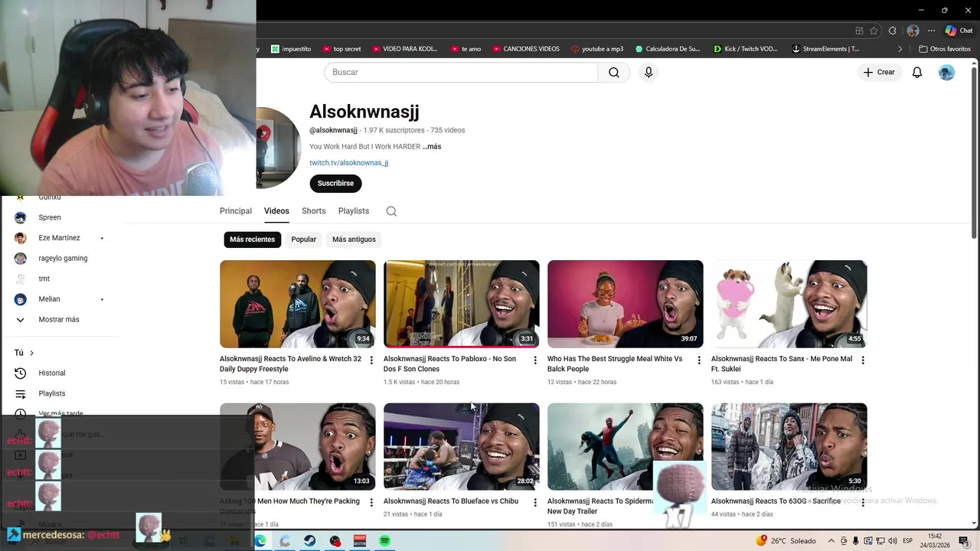
Task: Open Steam from the taskbar
Action: (310, 541)
